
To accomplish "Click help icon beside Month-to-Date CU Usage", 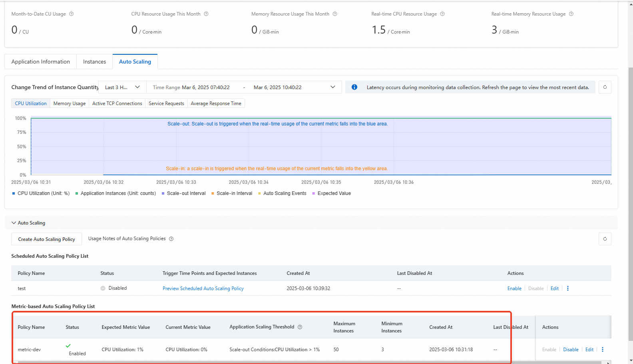I will coord(72,14).
